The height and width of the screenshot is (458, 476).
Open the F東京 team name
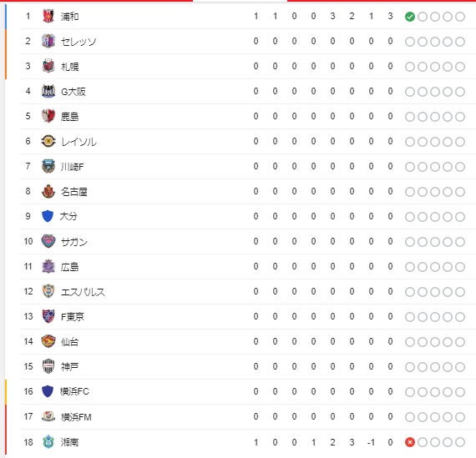point(73,317)
